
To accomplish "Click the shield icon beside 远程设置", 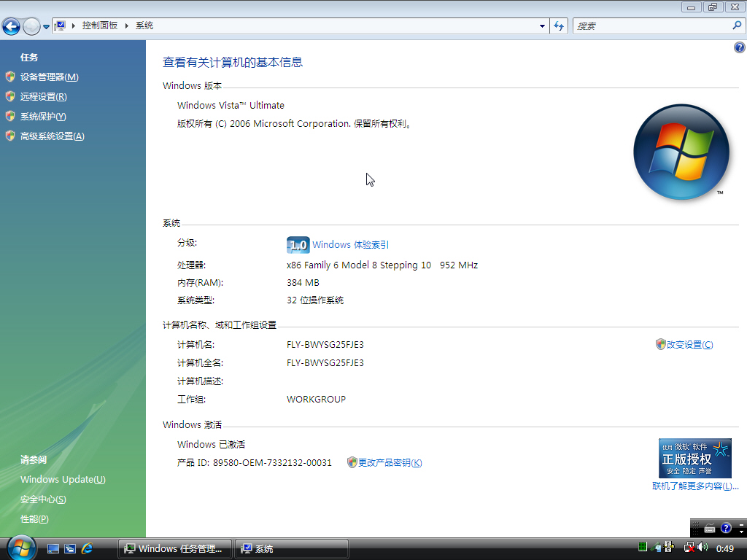I will tap(10, 96).
